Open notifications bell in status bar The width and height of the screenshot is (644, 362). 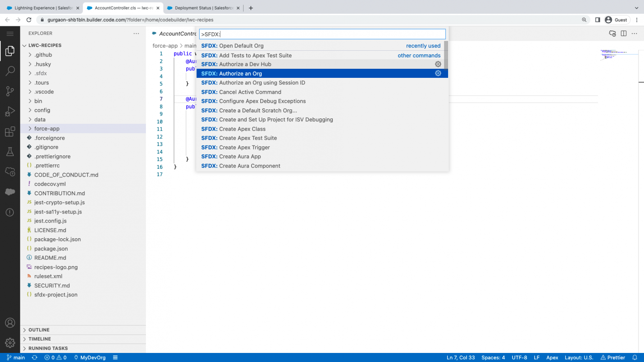pos(635,357)
